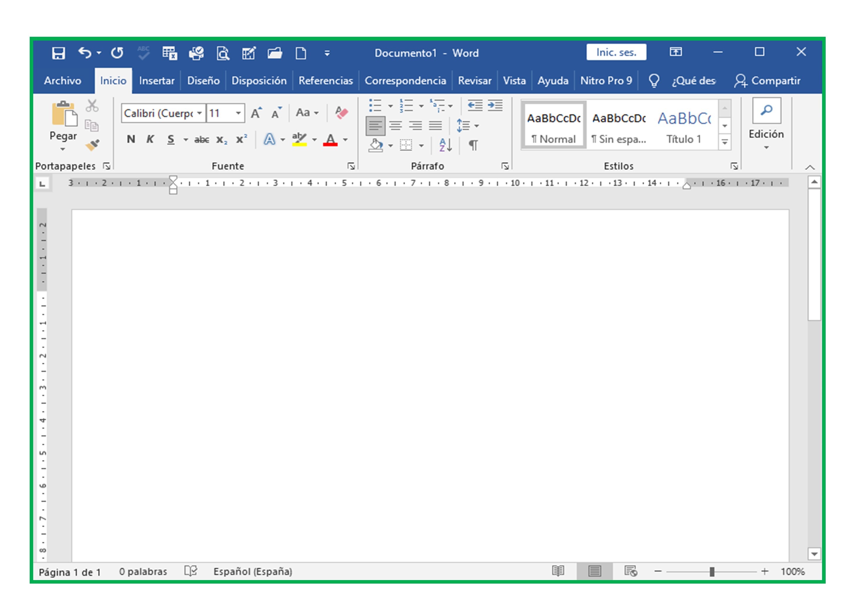
Task: Click the Compartir share button
Action: click(x=767, y=81)
